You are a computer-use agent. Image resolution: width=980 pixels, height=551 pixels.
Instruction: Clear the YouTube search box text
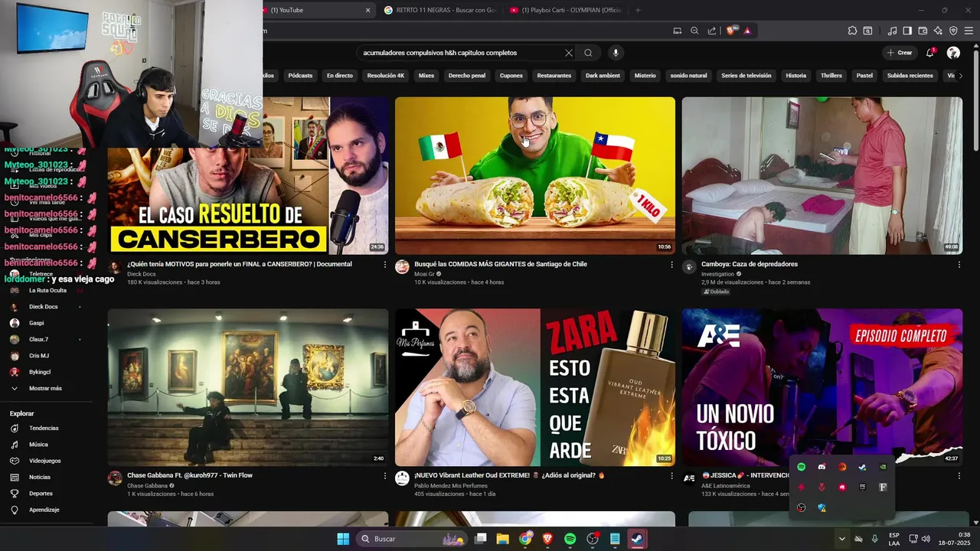pos(569,53)
